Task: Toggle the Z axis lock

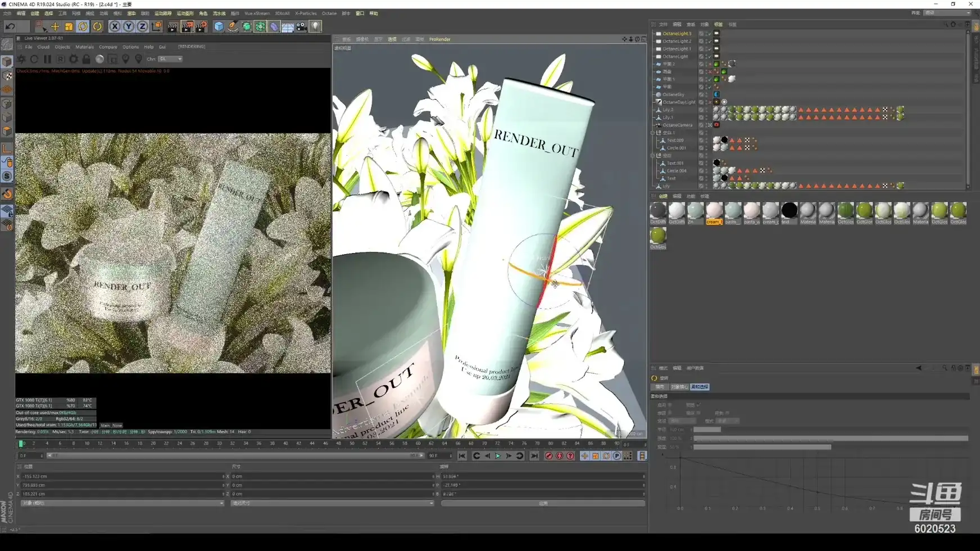Action: (x=142, y=26)
